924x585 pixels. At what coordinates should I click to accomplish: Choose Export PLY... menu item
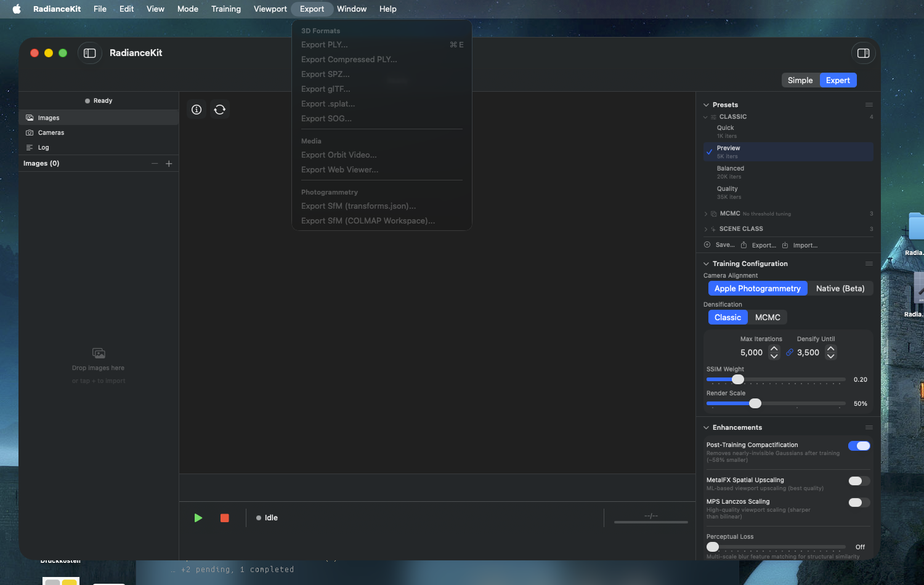382,45
